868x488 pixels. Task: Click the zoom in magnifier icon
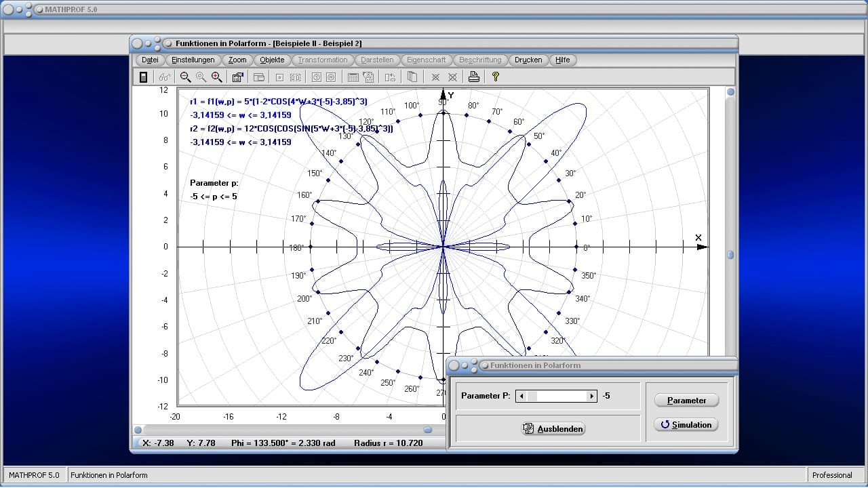pos(216,77)
